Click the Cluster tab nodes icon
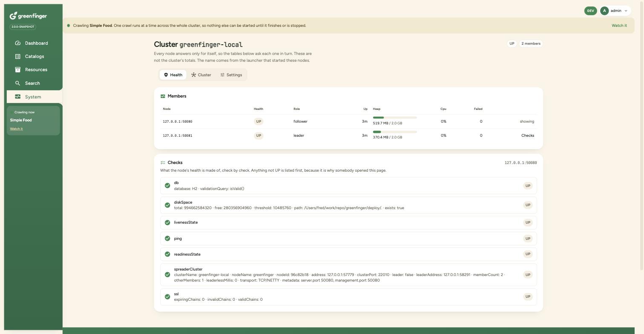 [194, 75]
